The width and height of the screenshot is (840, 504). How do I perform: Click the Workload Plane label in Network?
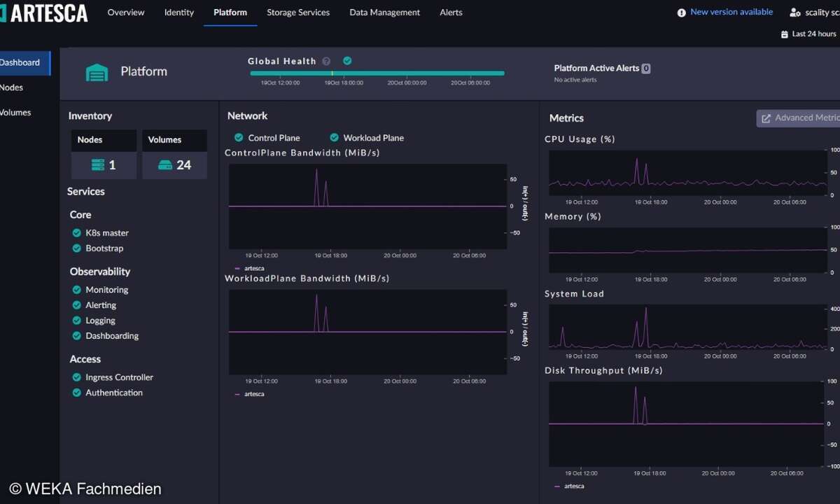[x=373, y=138]
